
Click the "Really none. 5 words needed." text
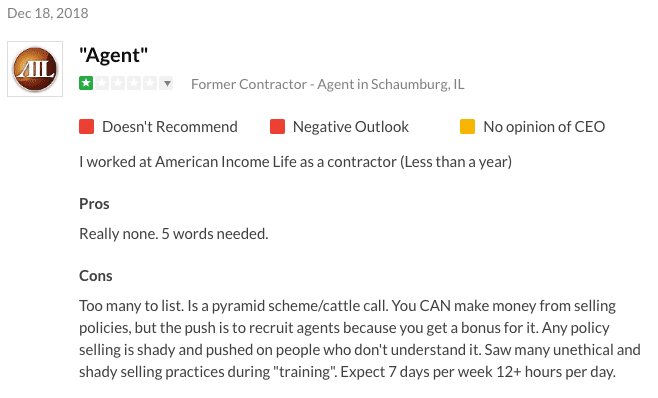click(174, 234)
